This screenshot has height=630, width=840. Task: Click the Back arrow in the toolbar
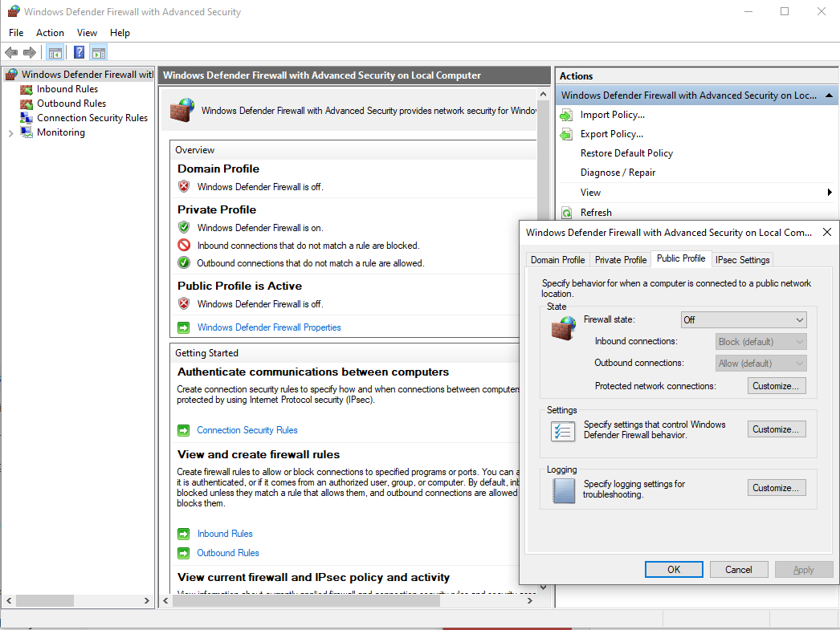tap(11, 53)
